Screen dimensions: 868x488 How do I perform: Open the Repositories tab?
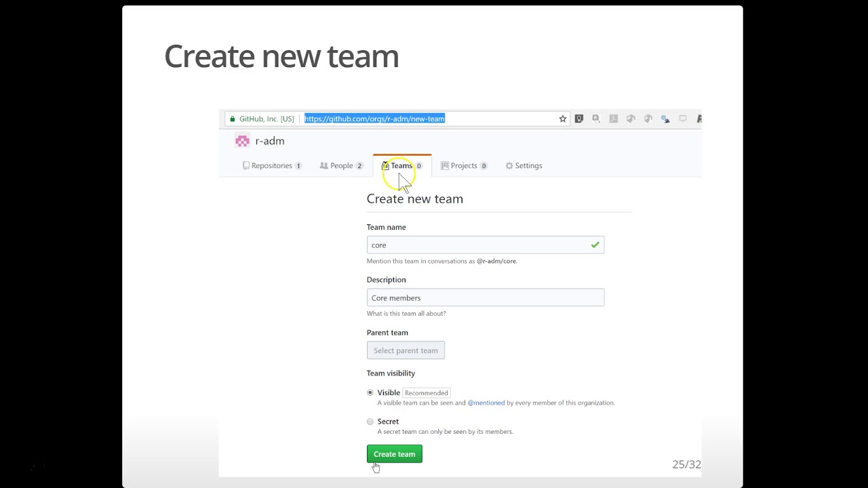tap(272, 165)
